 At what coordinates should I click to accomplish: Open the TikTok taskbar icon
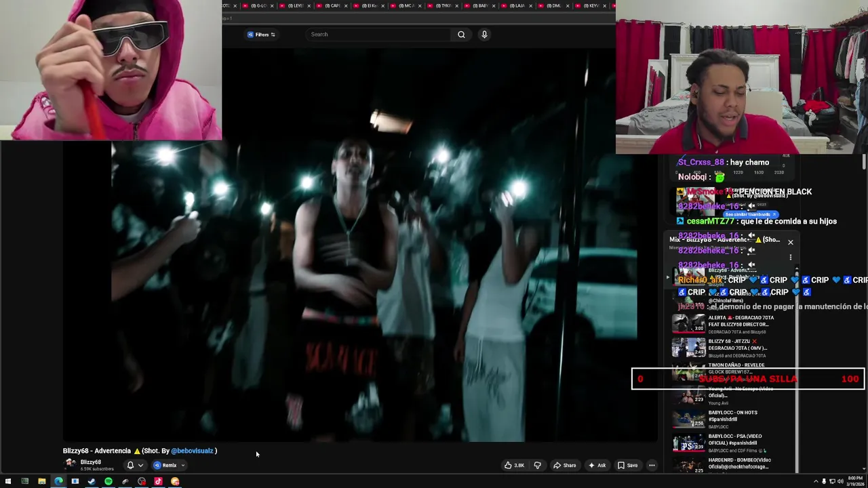click(x=158, y=481)
